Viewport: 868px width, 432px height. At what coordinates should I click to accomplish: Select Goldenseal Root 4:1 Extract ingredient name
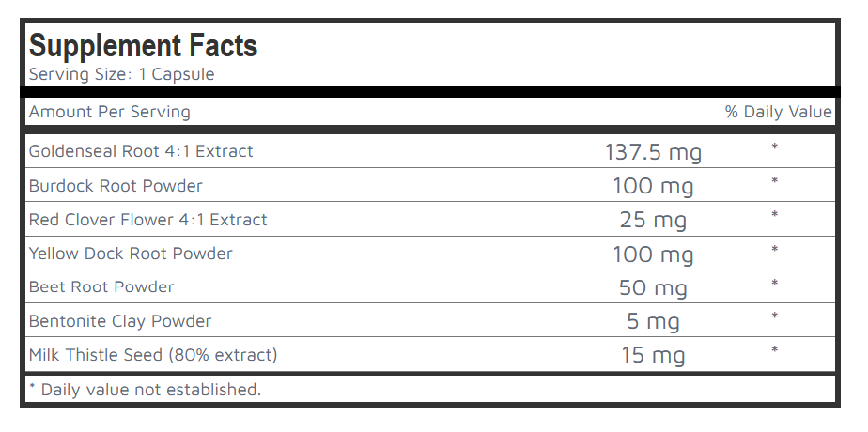(141, 151)
